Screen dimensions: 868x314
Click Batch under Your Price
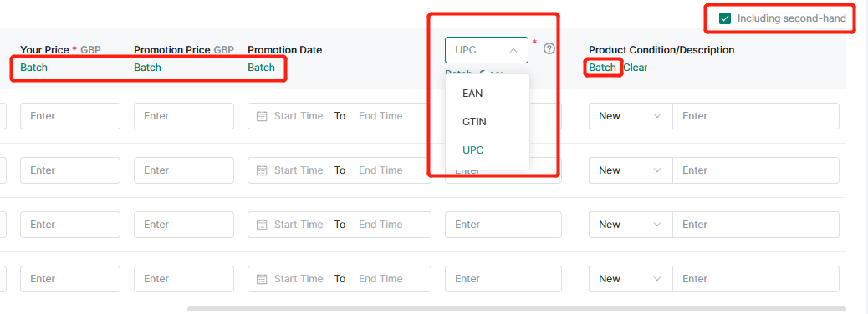pos(33,68)
